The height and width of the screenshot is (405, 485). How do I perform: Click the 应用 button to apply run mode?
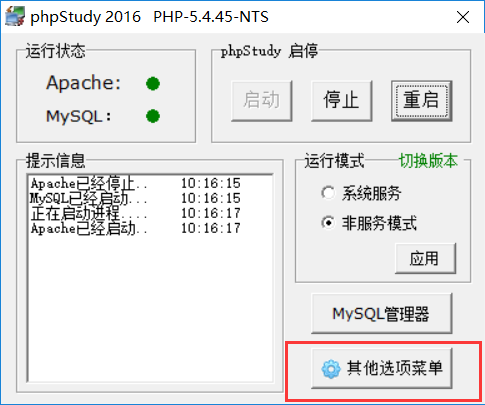click(x=425, y=258)
